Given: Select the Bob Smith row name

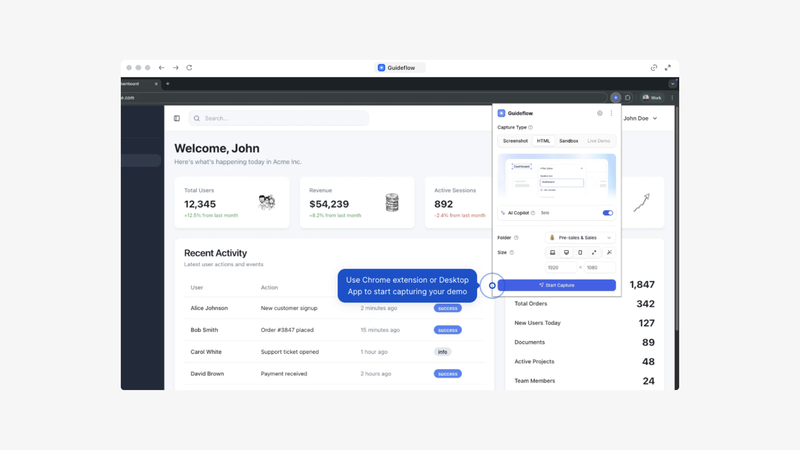Looking at the screenshot, I should click(x=204, y=330).
